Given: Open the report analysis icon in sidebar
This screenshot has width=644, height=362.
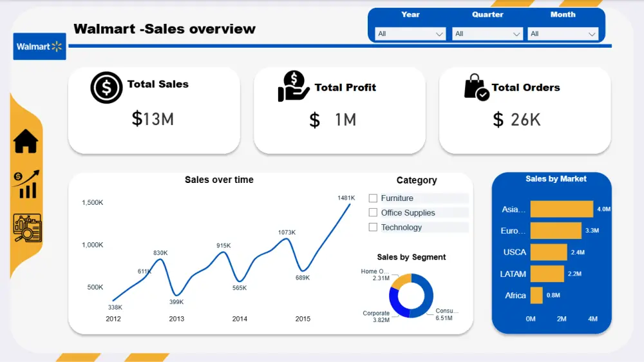Looking at the screenshot, I should (x=28, y=227).
